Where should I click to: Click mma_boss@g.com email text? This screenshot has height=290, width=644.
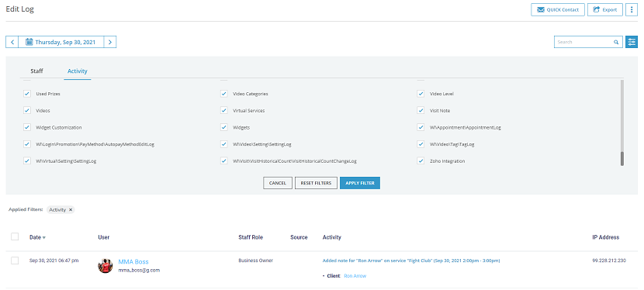click(139, 271)
